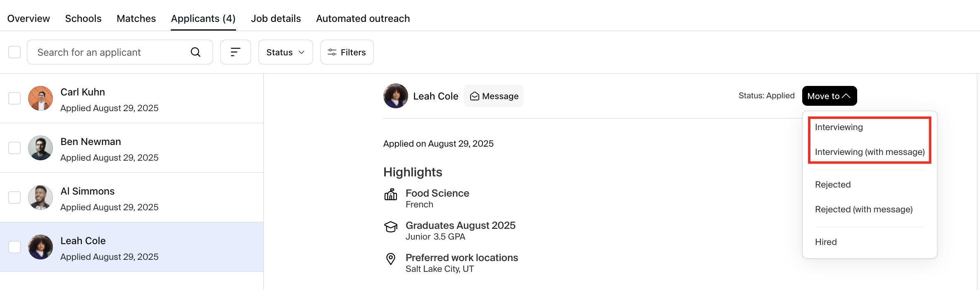Viewport: 980px width, 290px height.
Task: Tick the checkbox beside Ben Newman
Action: (x=14, y=148)
